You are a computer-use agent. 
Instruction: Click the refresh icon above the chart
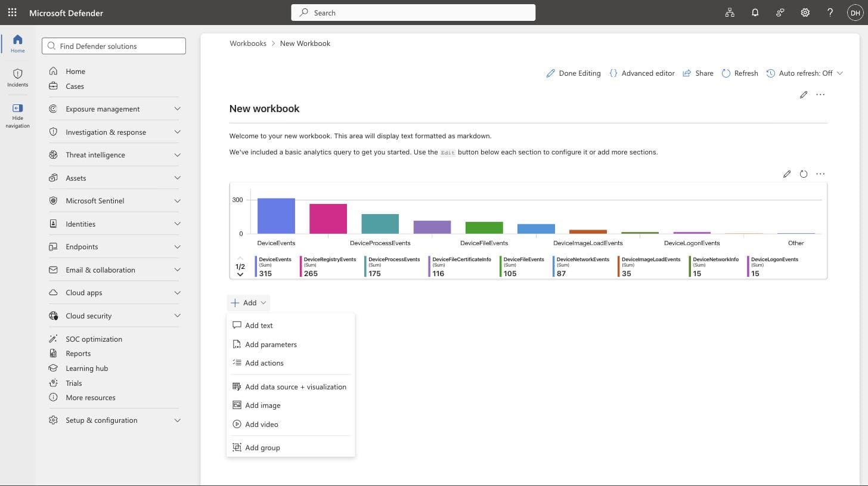click(804, 174)
